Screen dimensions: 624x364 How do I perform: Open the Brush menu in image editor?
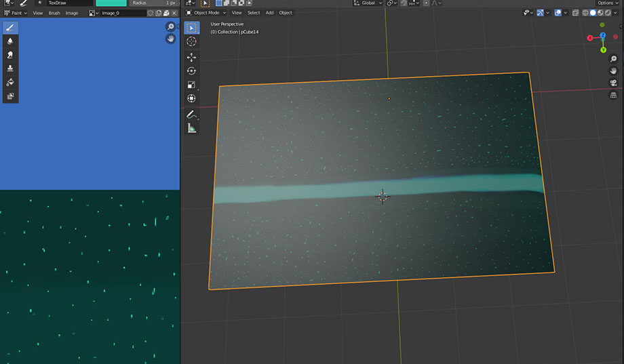pyautogui.click(x=54, y=13)
